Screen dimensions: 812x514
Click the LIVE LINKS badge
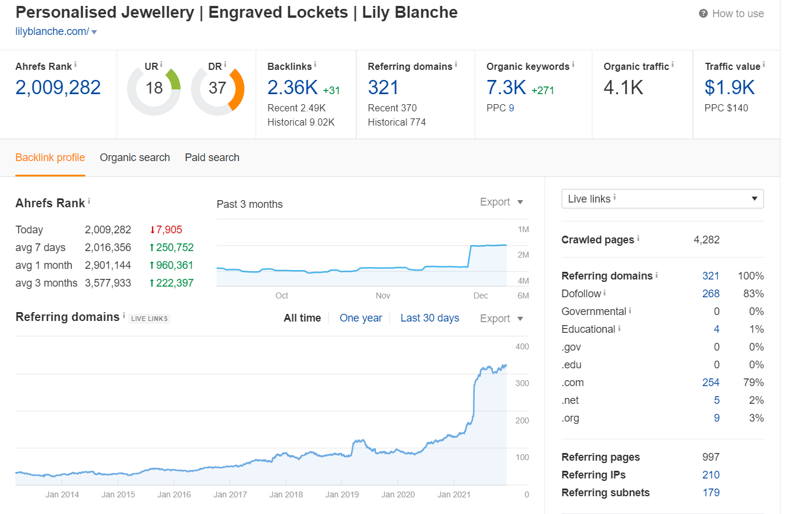(x=150, y=319)
